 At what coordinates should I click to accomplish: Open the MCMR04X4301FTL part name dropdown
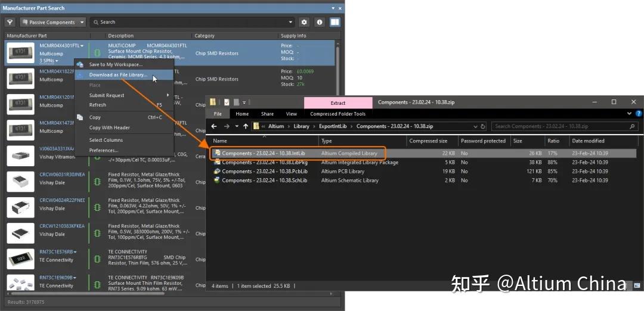point(82,46)
